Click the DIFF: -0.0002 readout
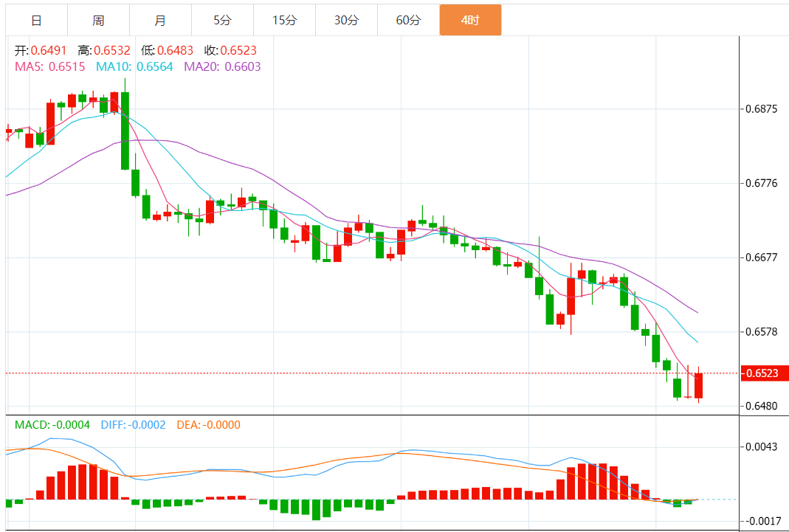Viewport: 789px width, 532px height. (x=134, y=425)
